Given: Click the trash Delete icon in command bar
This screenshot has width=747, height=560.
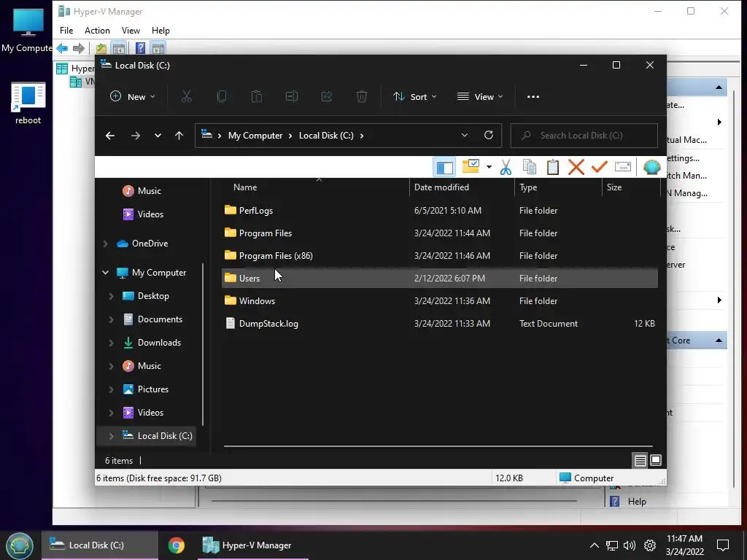Looking at the screenshot, I should 362,97.
